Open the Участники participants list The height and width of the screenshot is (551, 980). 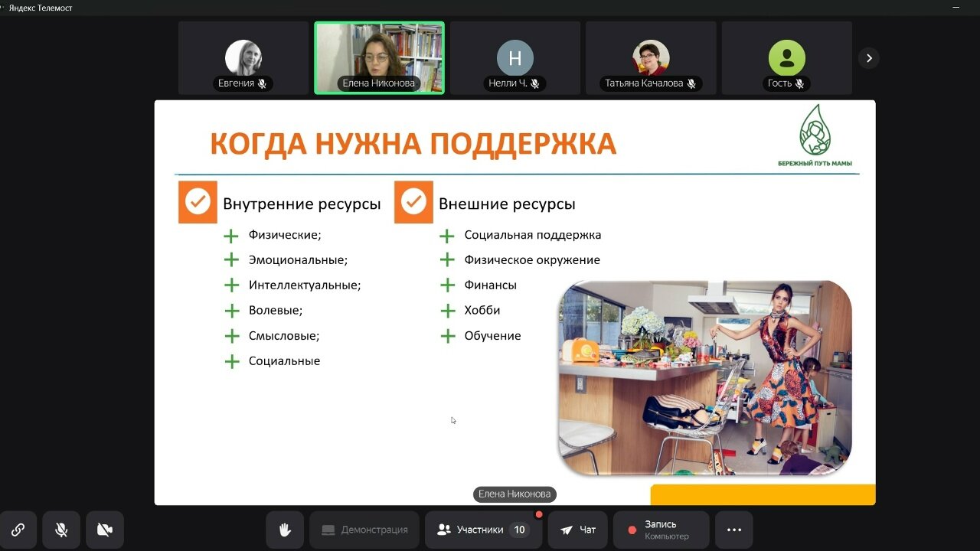(482, 530)
